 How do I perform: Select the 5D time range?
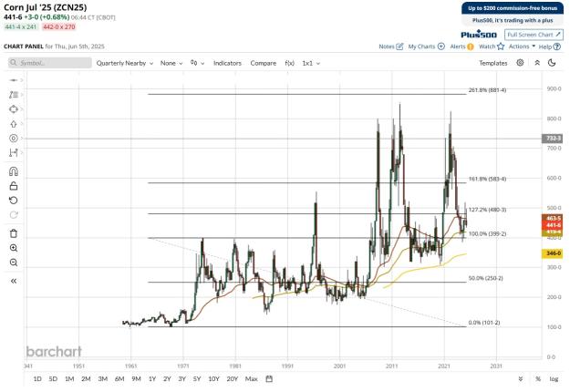click(53, 379)
